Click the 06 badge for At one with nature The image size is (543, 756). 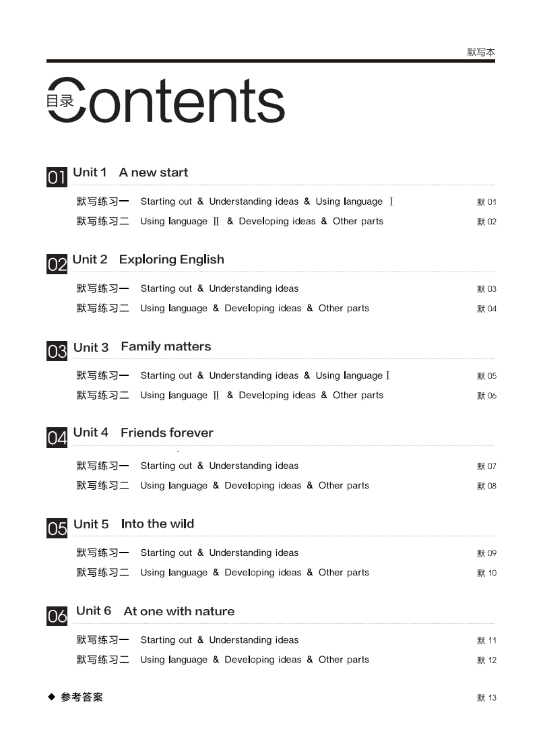[57, 616]
